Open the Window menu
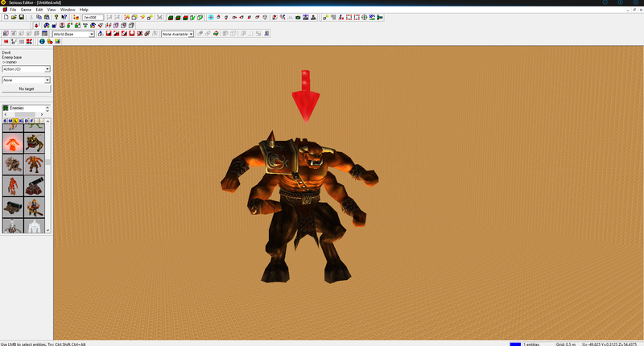The width and height of the screenshot is (644, 346). [x=68, y=10]
